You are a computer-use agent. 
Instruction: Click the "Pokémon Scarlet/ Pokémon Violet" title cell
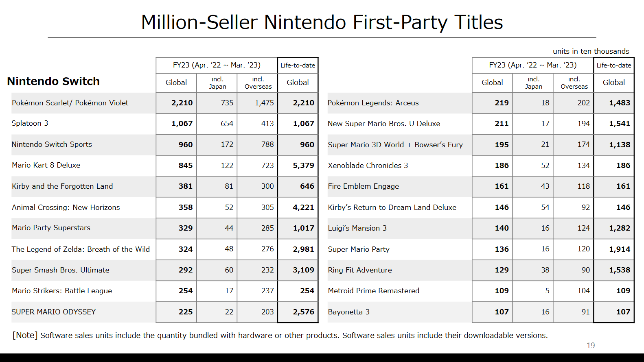70,103
